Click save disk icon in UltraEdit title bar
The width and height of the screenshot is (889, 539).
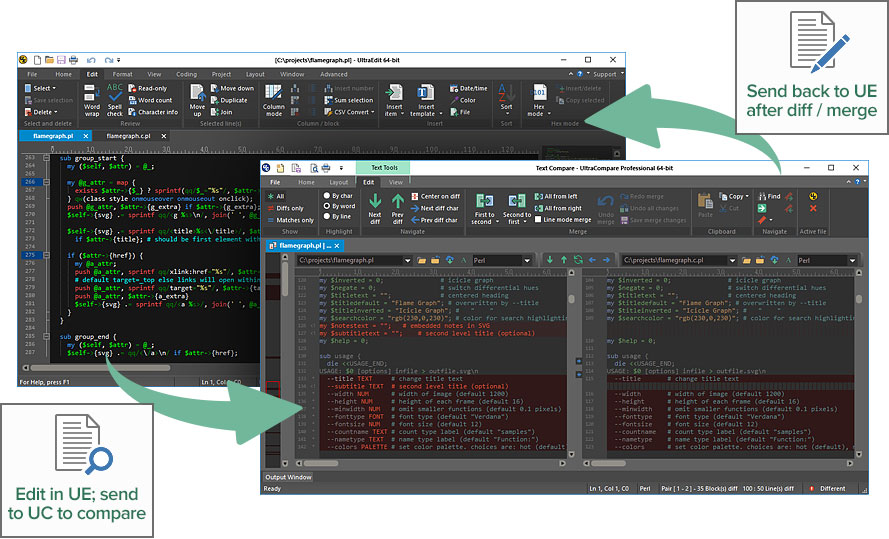[61, 60]
